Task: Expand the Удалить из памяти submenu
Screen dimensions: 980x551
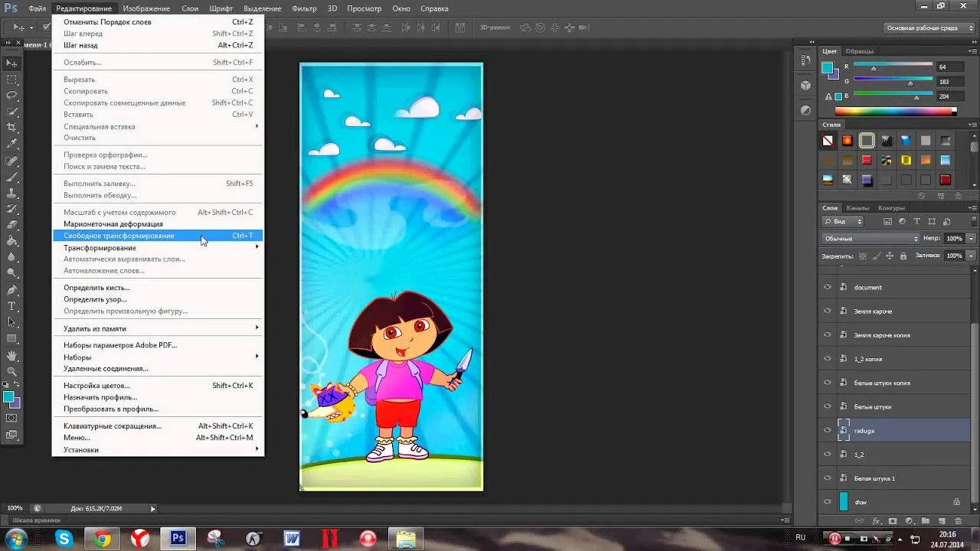Action: click(158, 328)
